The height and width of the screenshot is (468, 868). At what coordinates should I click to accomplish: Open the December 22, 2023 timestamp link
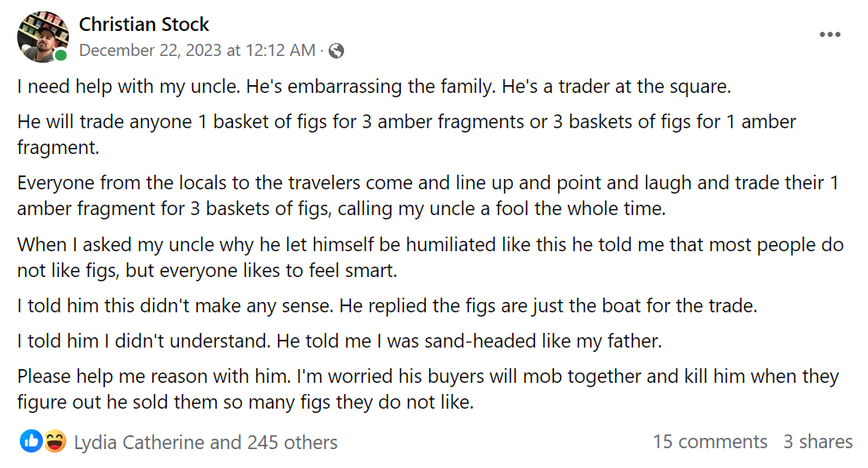197,51
